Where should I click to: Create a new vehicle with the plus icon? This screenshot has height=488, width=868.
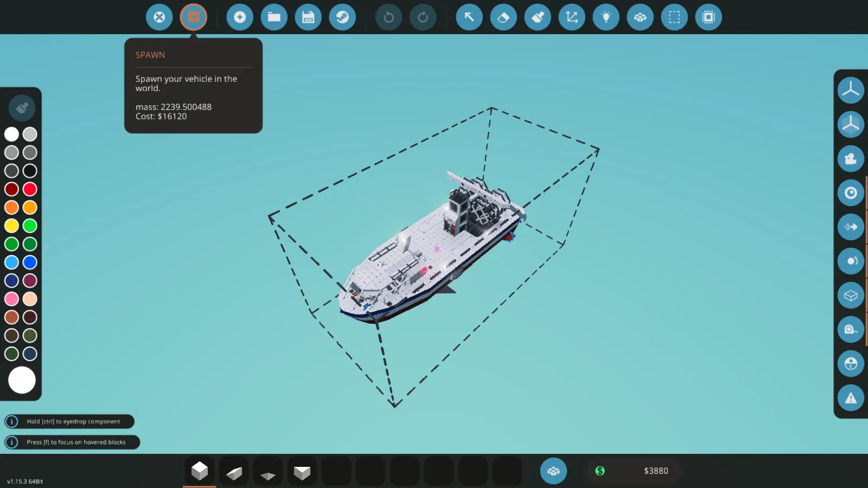pos(240,17)
